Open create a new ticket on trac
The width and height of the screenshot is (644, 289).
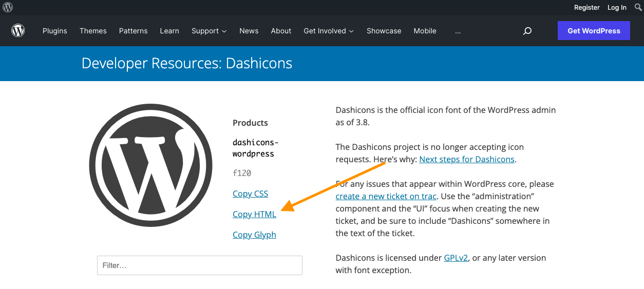386,196
